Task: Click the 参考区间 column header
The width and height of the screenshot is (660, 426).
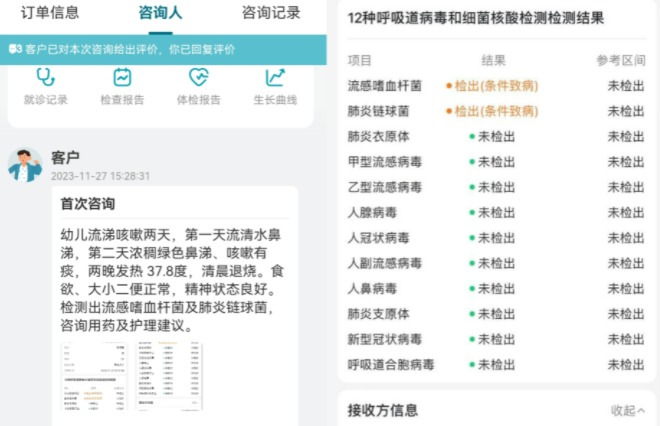Action: [x=621, y=60]
